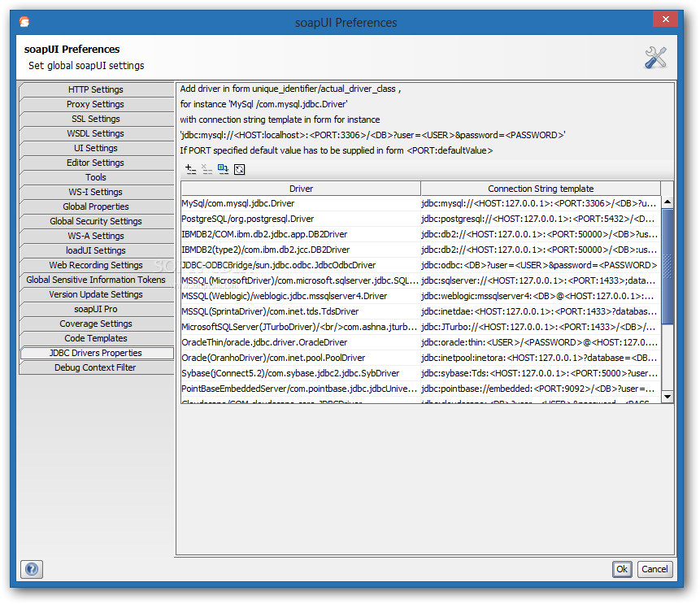Open WSDL Settings
Viewport: 700px width, 604px height.
point(96,133)
